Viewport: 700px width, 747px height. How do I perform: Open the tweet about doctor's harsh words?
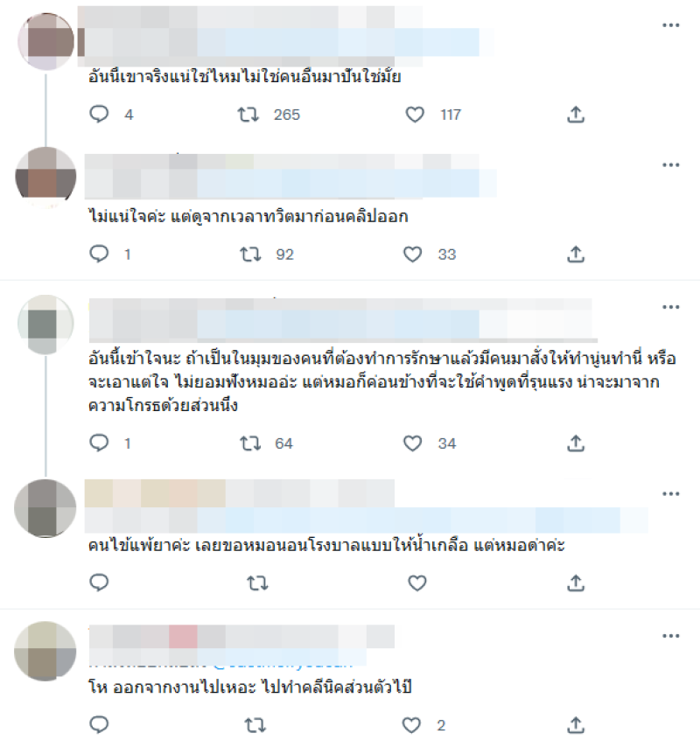coord(382,382)
